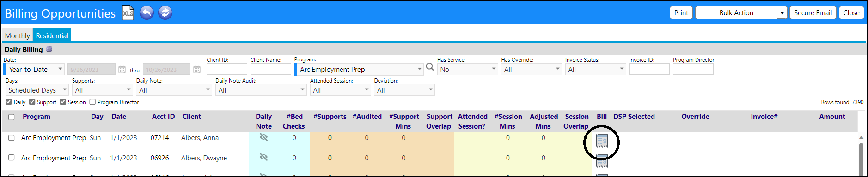Click the table vertical scrollbar thumb
This screenshot has width=868, height=177.
click(861, 159)
